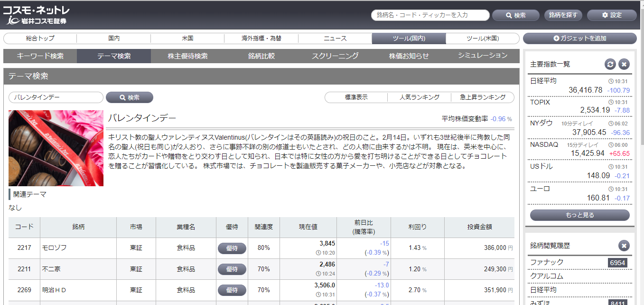Open 海外指標・為替 tab
The width and height of the screenshot is (644, 305).
coord(261,38)
